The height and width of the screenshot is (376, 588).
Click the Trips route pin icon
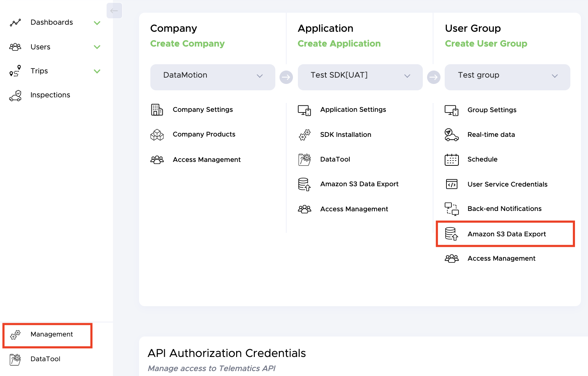click(x=15, y=71)
